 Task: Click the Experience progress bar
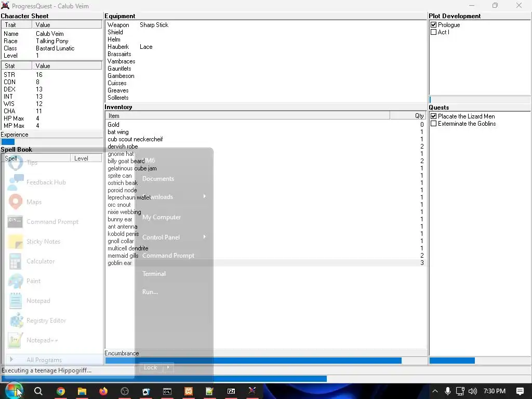[51, 142]
